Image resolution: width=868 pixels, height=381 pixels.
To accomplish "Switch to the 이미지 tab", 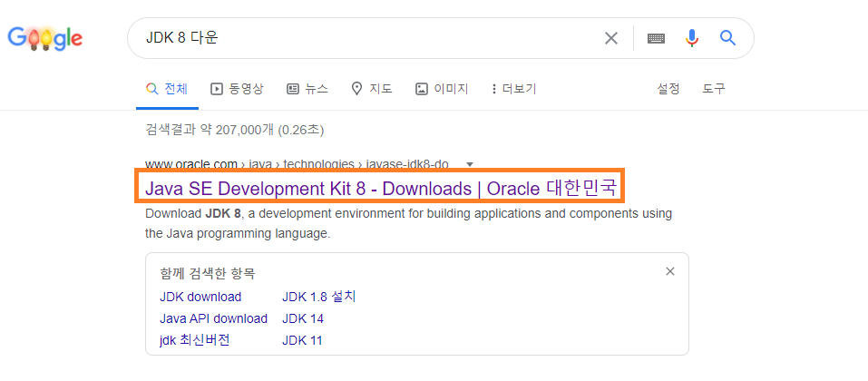I will [x=442, y=89].
